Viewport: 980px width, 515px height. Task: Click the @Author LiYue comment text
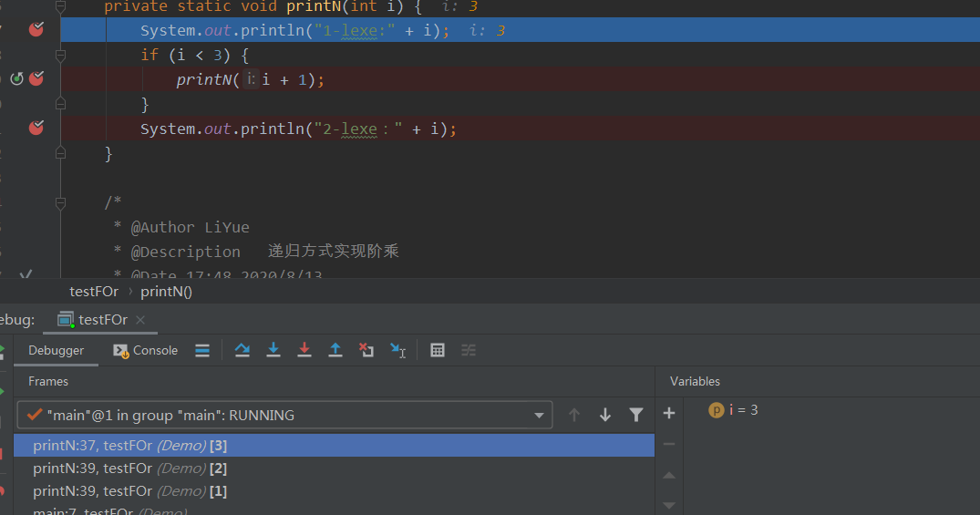pyautogui.click(x=190, y=228)
